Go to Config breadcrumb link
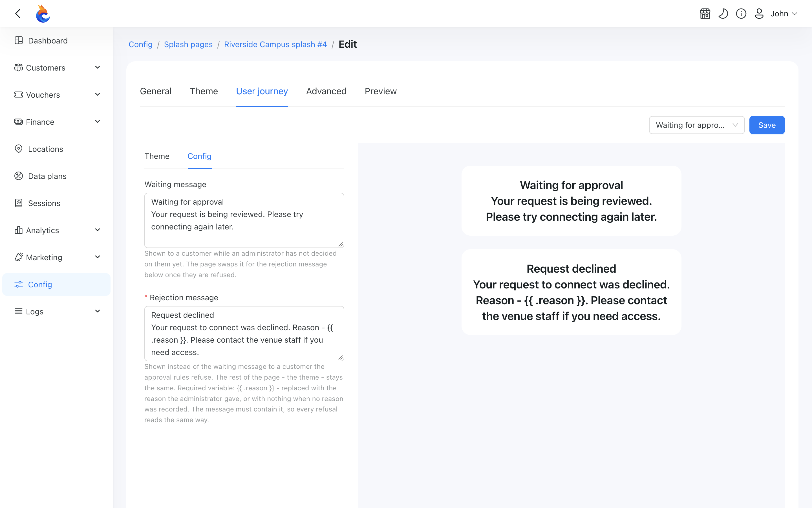This screenshot has width=812, height=508. 141,44
